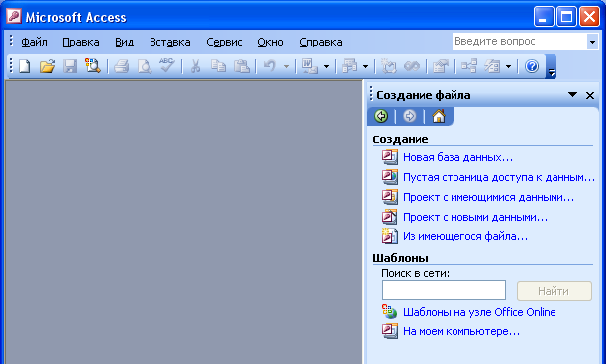Screen dimensions: 606x364
Task: Click Проект с имеющимися данными link
Action: [x=488, y=197]
